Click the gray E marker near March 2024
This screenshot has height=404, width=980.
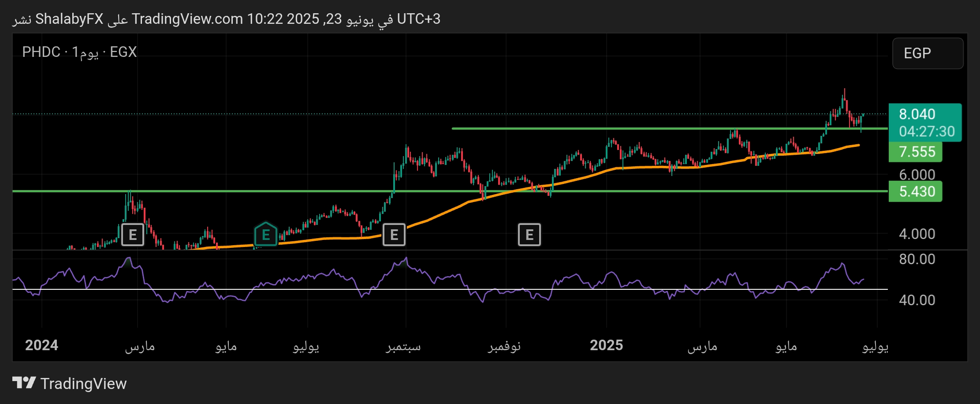click(133, 235)
